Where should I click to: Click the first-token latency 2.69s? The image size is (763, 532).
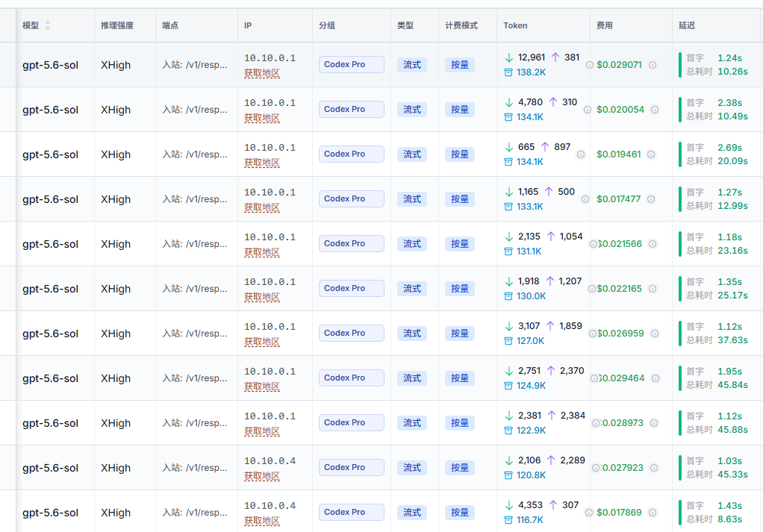coord(730,147)
